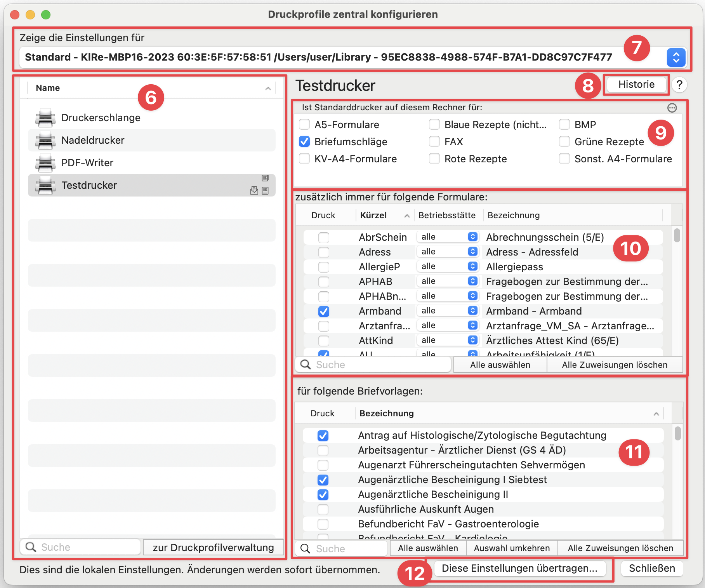This screenshot has height=588, width=705.
Task: Select the PDF-Writer printer icon
Action: coord(45,163)
